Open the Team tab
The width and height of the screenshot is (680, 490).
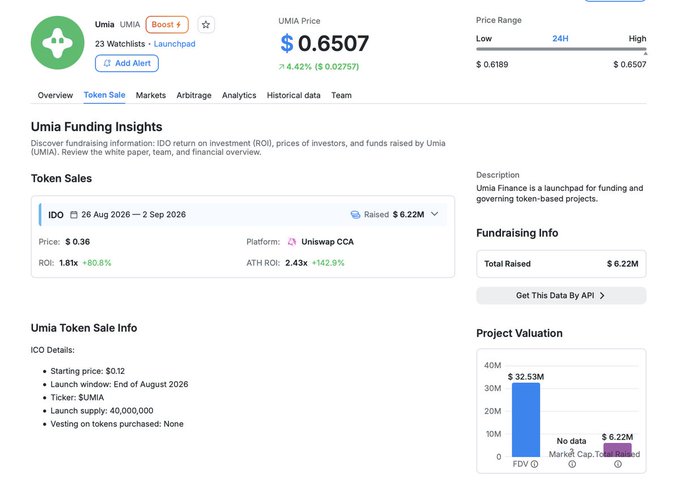[x=341, y=95]
